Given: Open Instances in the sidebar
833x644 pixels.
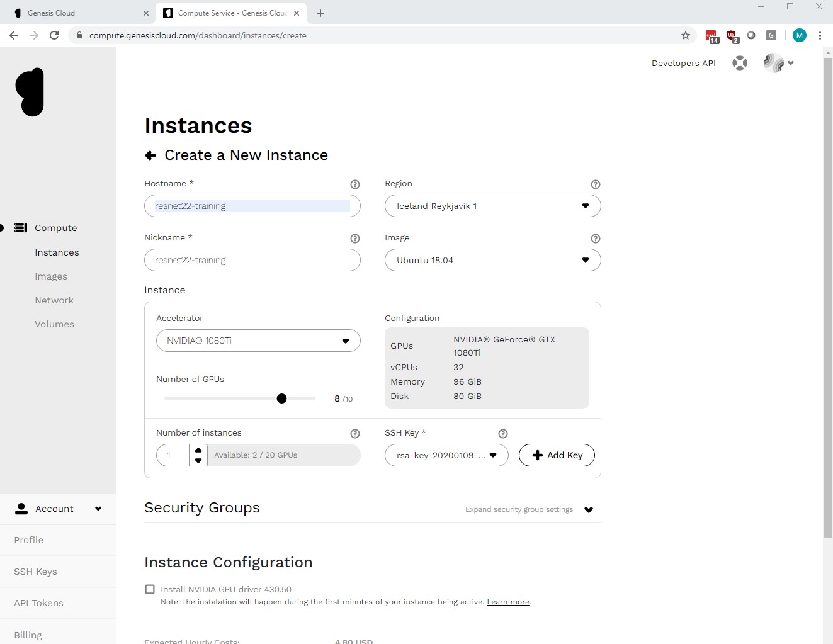Looking at the screenshot, I should pyautogui.click(x=57, y=252).
